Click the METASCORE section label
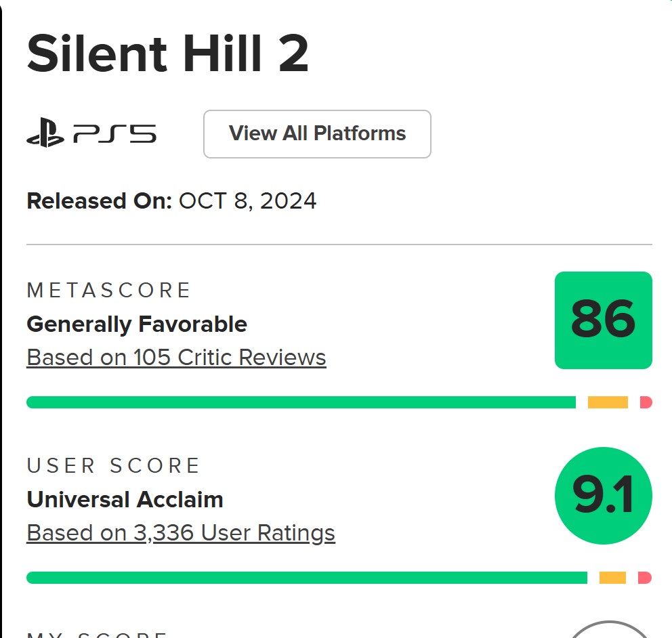Viewport: 672px width, 638px height. (109, 290)
